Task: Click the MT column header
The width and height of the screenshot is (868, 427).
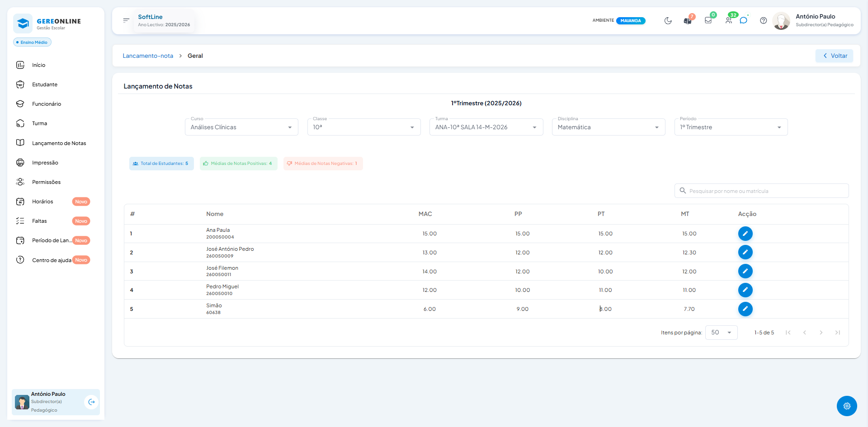Action: coord(685,214)
